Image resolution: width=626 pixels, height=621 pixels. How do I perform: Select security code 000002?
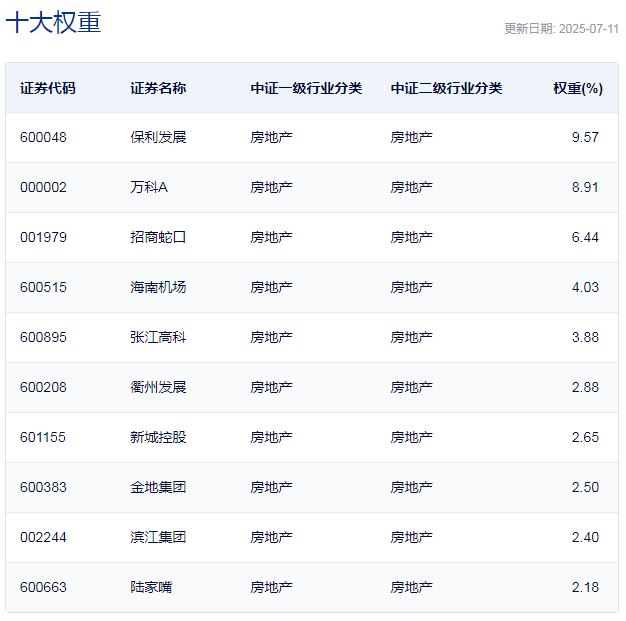coord(43,187)
